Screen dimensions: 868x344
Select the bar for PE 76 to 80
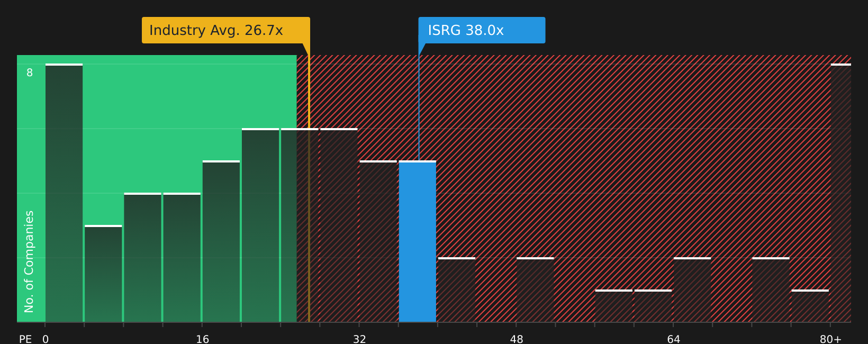pyautogui.click(x=810, y=306)
